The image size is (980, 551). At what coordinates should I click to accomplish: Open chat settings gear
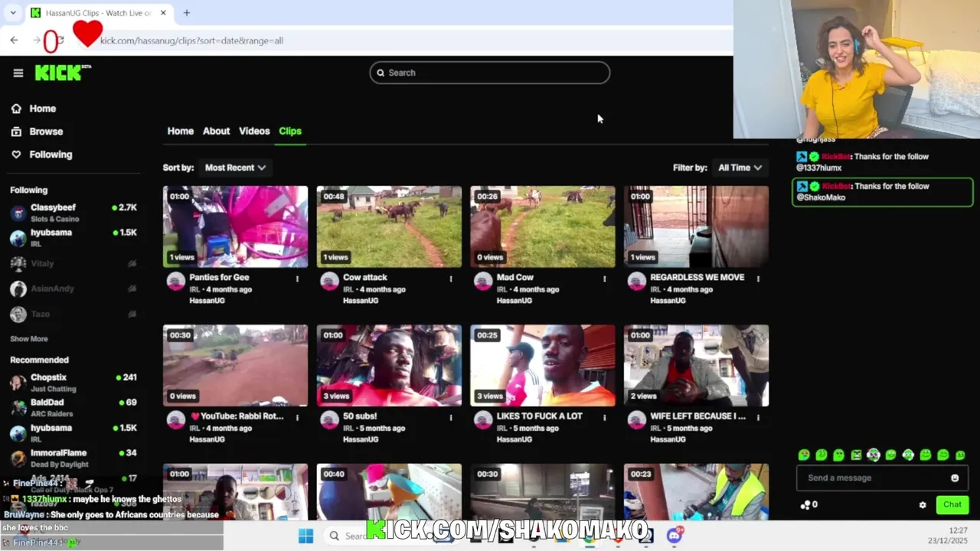coord(923,505)
